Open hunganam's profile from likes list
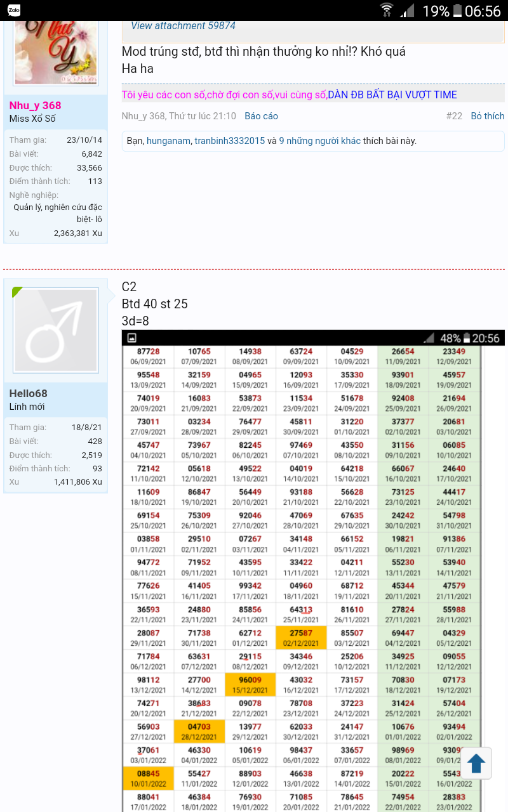 click(x=168, y=141)
